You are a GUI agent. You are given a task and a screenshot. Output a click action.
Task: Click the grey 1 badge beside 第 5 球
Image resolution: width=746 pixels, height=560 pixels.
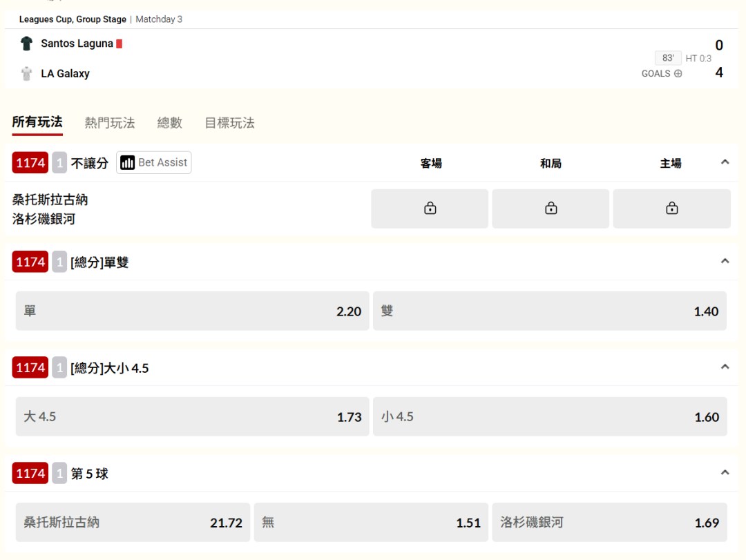59,473
